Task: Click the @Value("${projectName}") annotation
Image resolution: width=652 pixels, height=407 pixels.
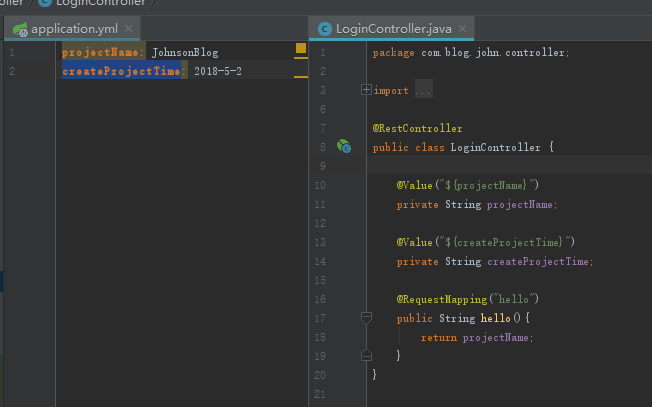Action: tap(468, 185)
